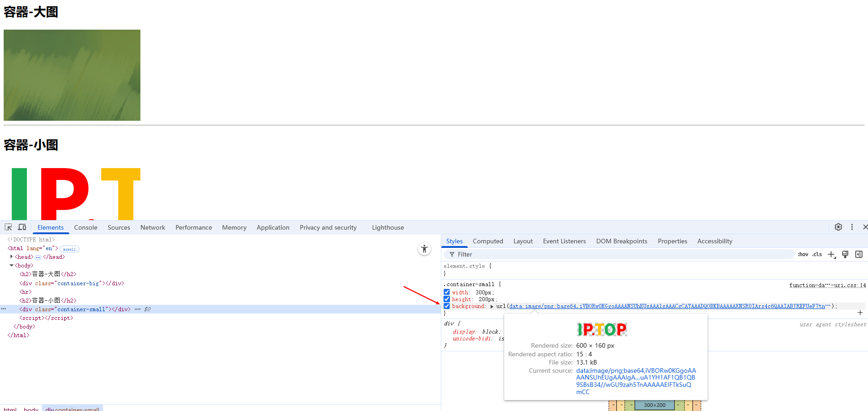Toggle the computed styles sidebar icon
Image resolution: width=868 pixels, height=411 pixels.
[859, 254]
